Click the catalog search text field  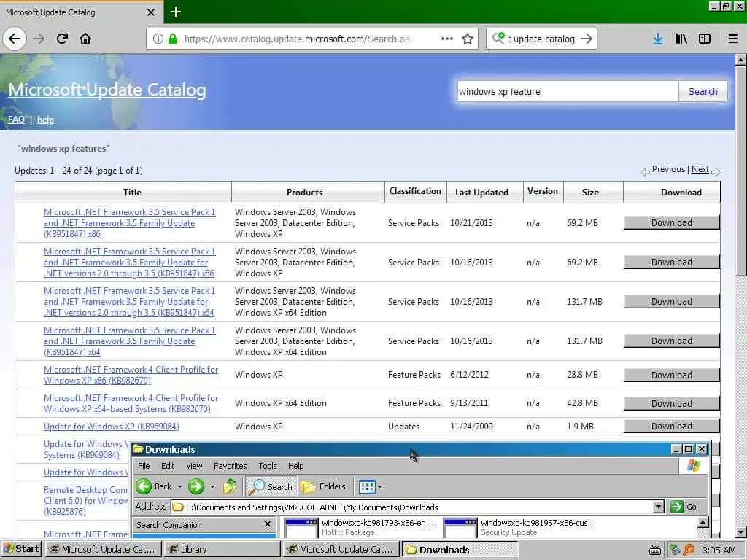[568, 91]
